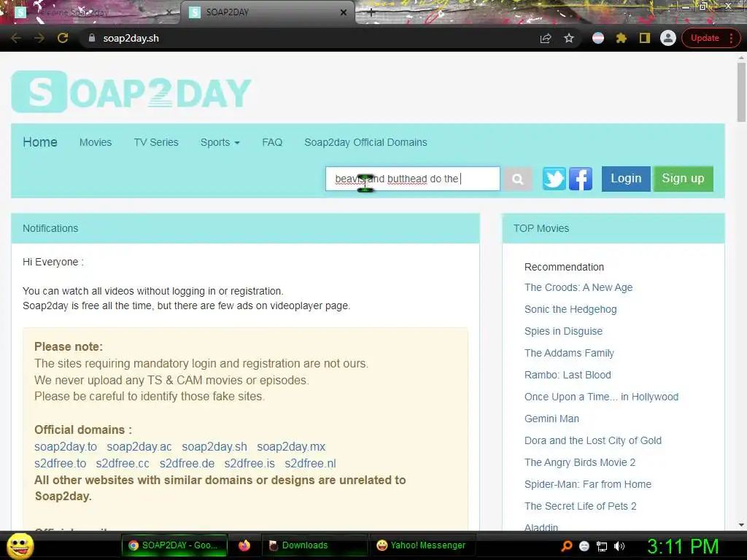Image resolution: width=747 pixels, height=560 pixels.
Task: Open the s2dfree.is link
Action: pyautogui.click(x=249, y=463)
